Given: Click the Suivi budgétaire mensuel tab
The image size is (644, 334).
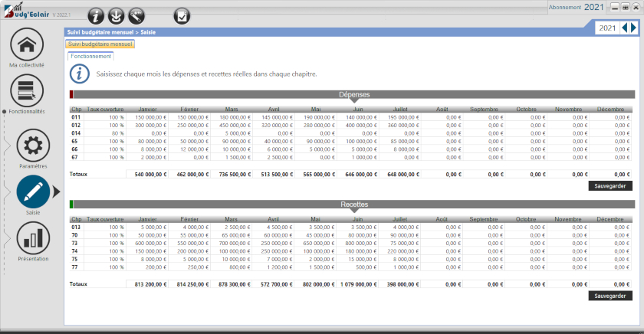Looking at the screenshot, I should point(100,44).
